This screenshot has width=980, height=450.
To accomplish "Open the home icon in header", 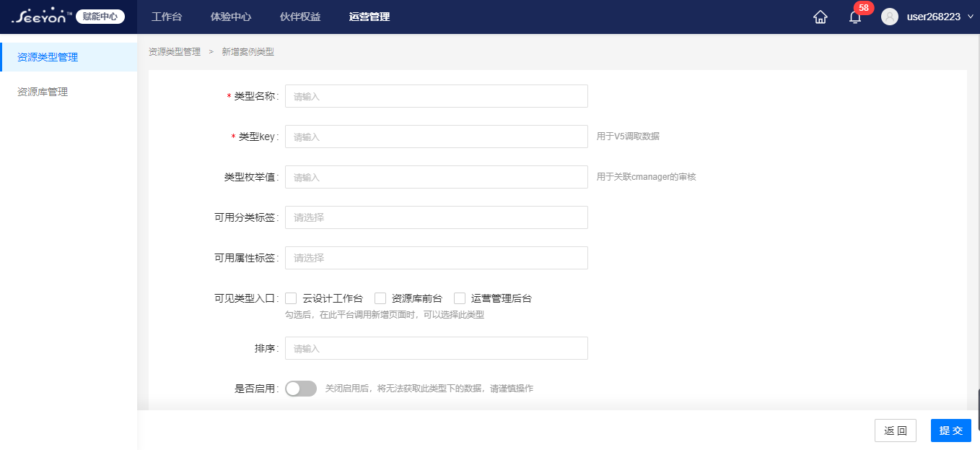I will click(821, 17).
